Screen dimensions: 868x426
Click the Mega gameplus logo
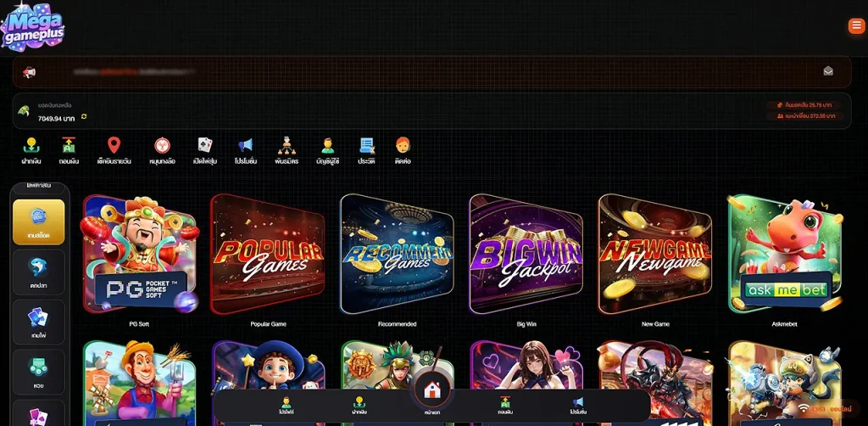[32, 27]
